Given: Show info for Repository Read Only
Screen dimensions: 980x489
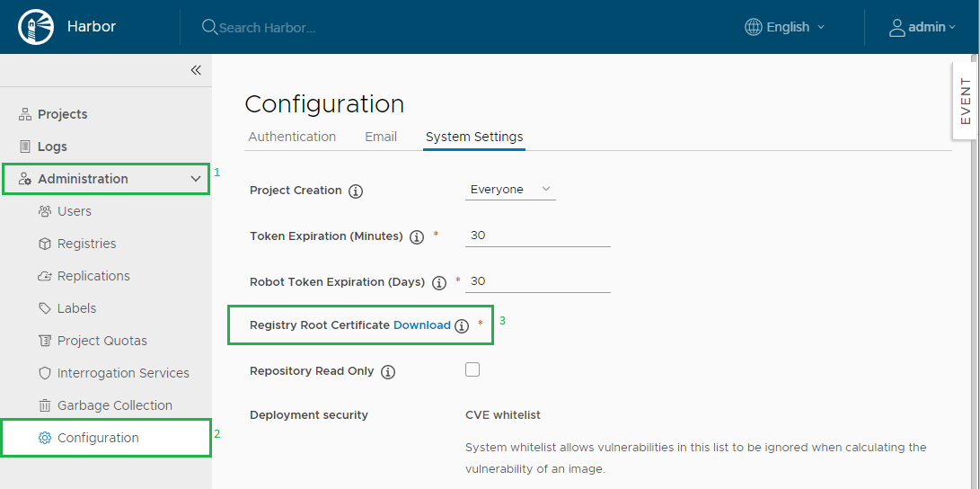Looking at the screenshot, I should [x=388, y=372].
